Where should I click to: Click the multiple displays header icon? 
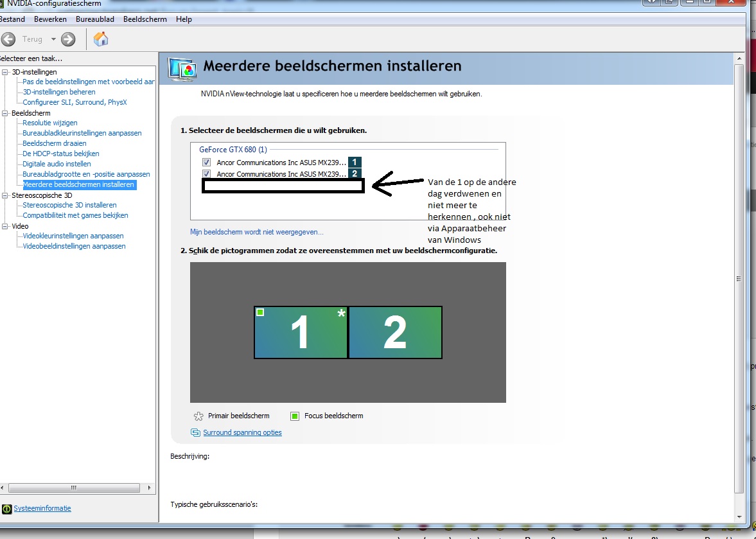click(182, 69)
